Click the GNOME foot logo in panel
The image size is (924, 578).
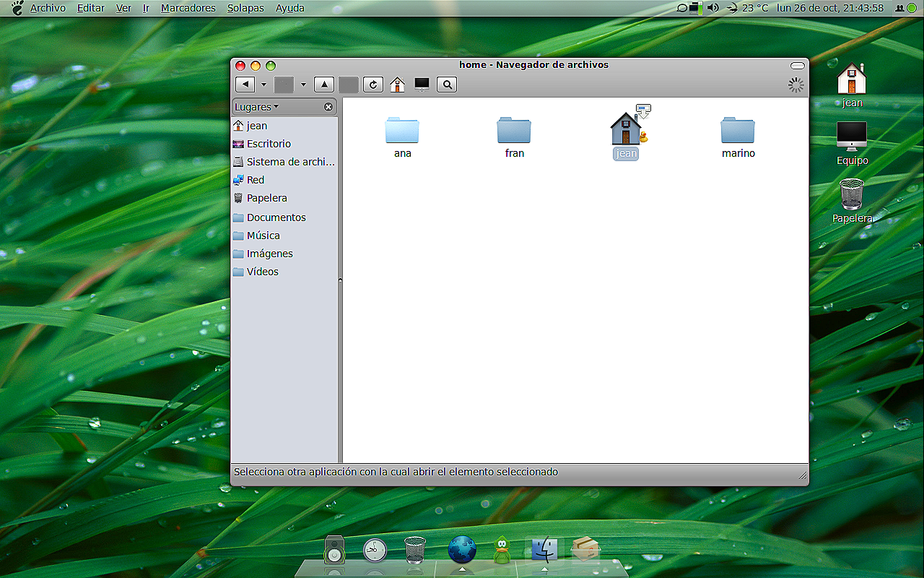(17, 8)
